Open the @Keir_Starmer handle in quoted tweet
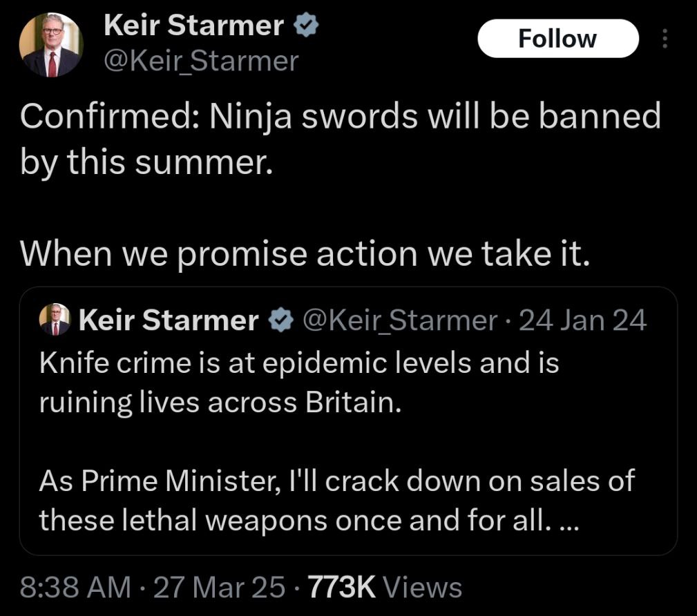This screenshot has height=616, width=697. [x=400, y=320]
